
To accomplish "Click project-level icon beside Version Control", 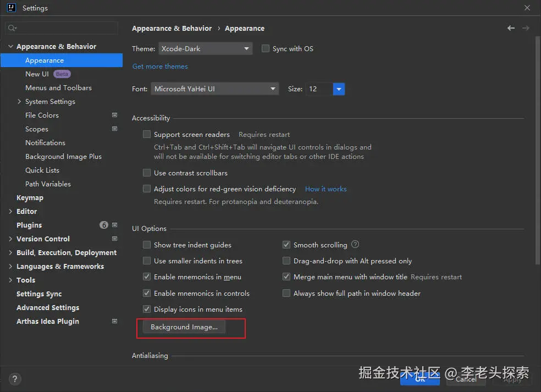I will (114, 239).
